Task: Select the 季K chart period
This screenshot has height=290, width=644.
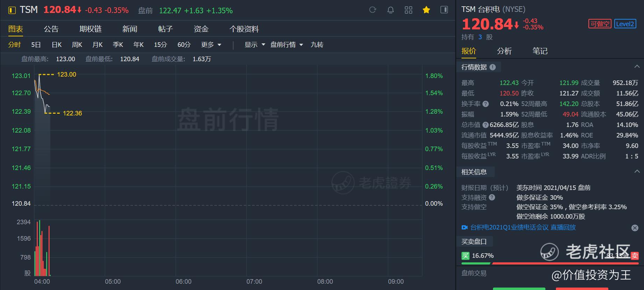Action: pyautogui.click(x=118, y=45)
